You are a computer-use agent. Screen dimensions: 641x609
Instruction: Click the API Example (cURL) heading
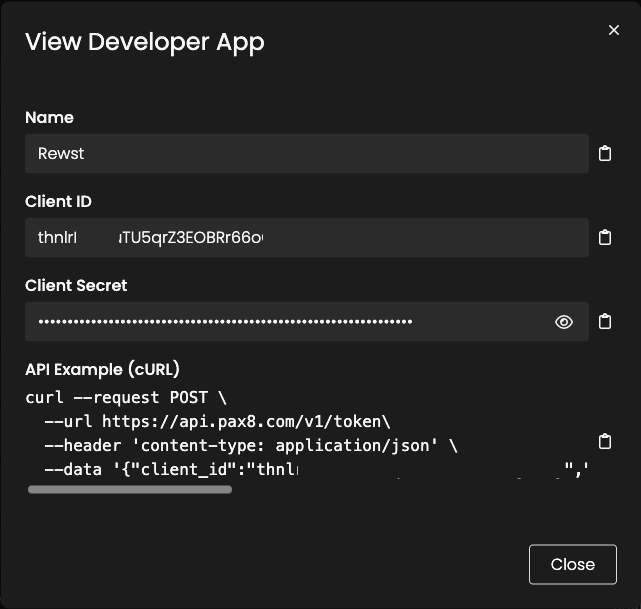click(102, 369)
